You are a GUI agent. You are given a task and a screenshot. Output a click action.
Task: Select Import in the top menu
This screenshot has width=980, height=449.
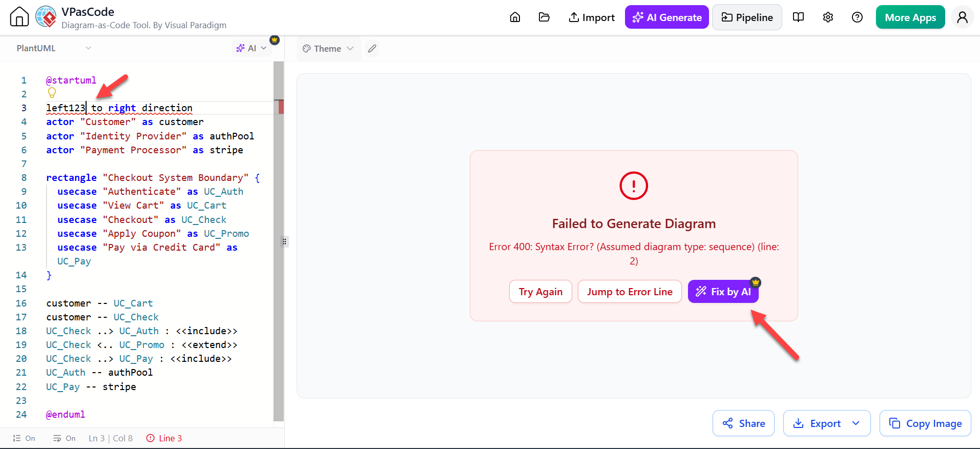click(591, 17)
